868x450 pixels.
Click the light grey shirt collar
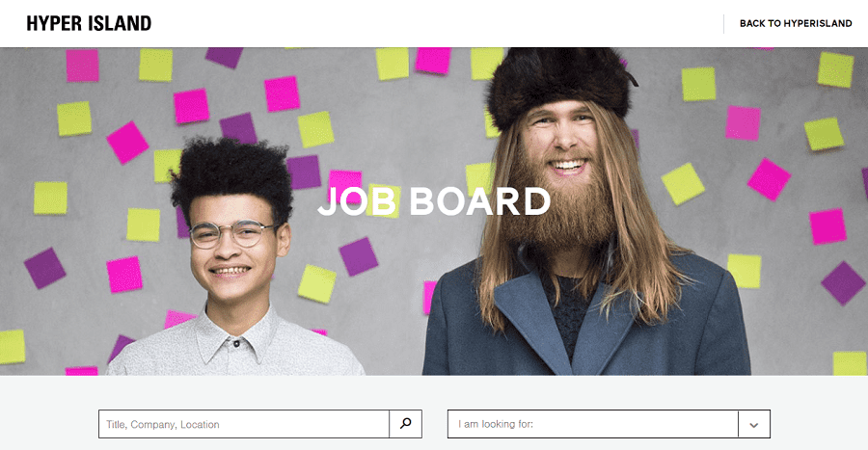237,337
